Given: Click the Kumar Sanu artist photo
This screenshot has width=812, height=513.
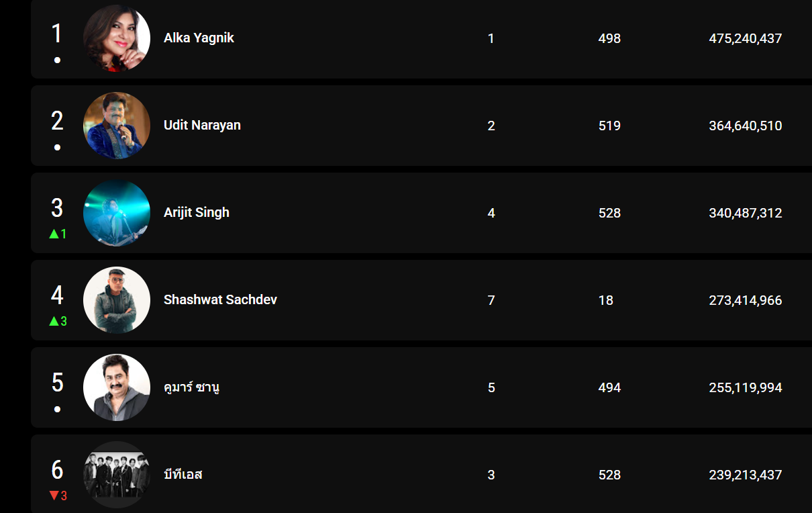Looking at the screenshot, I should click(x=117, y=387).
